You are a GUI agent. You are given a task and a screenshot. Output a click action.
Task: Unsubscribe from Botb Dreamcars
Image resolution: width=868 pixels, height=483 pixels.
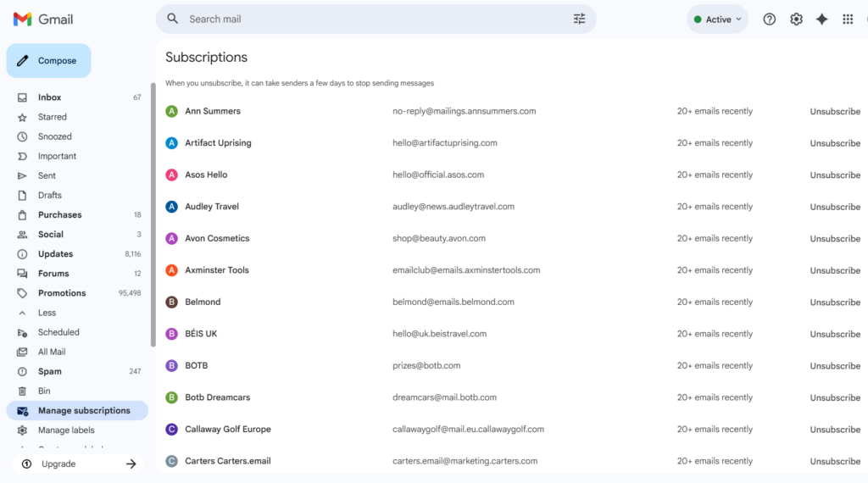835,397
